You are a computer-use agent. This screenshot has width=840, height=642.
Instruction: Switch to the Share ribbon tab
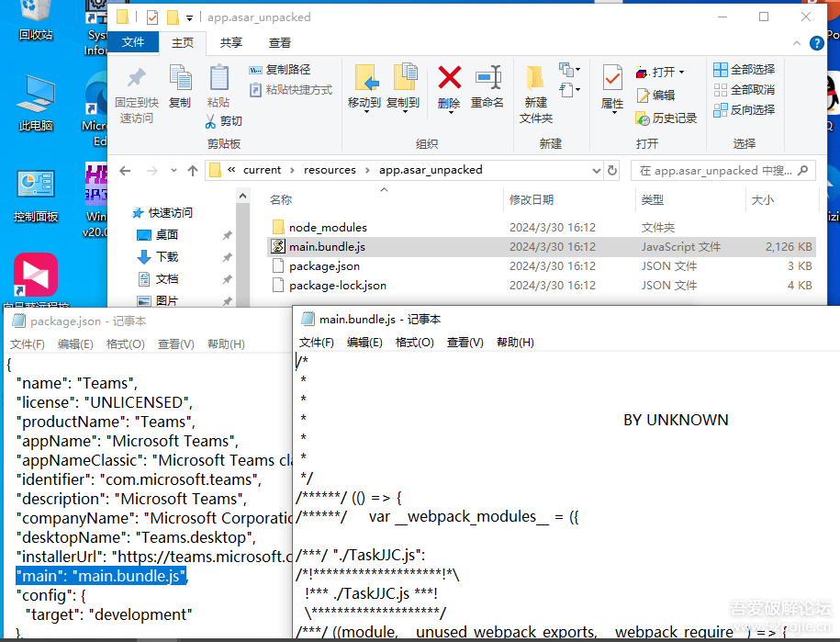tap(231, 43)
